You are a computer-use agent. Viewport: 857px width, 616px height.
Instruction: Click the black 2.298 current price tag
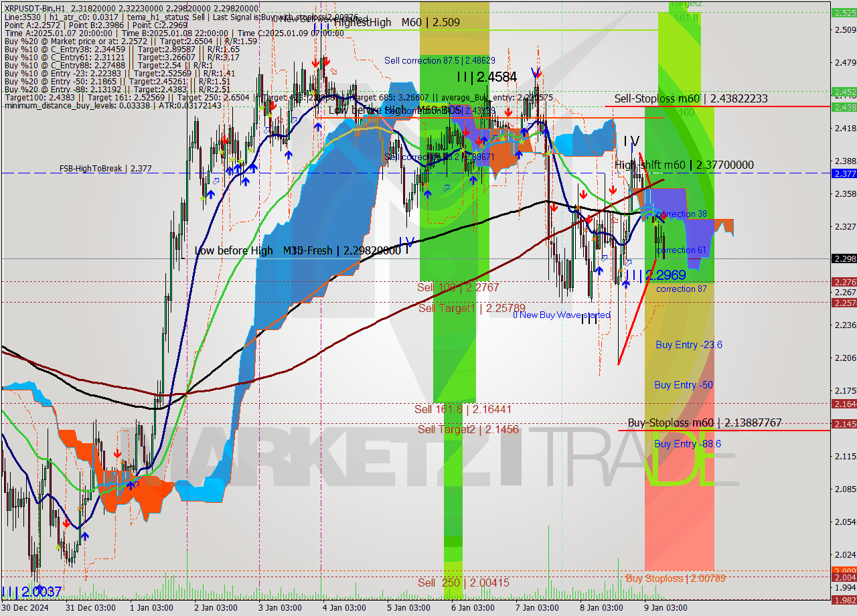click(844, 258)
